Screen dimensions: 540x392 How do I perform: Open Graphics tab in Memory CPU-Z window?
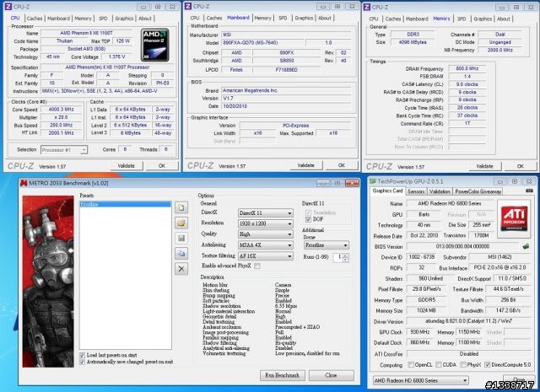[x=483, y=19]
